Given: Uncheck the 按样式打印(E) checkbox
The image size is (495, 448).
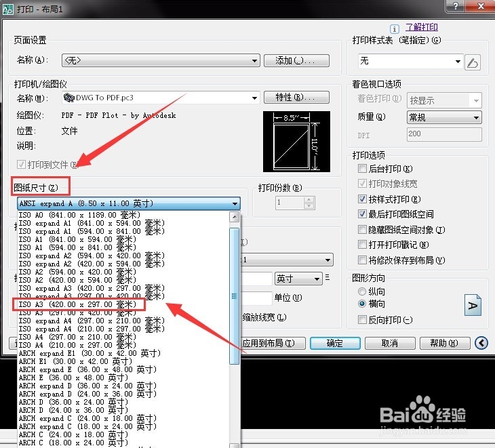Looking at the screenshot, I should tap(362, 199).
